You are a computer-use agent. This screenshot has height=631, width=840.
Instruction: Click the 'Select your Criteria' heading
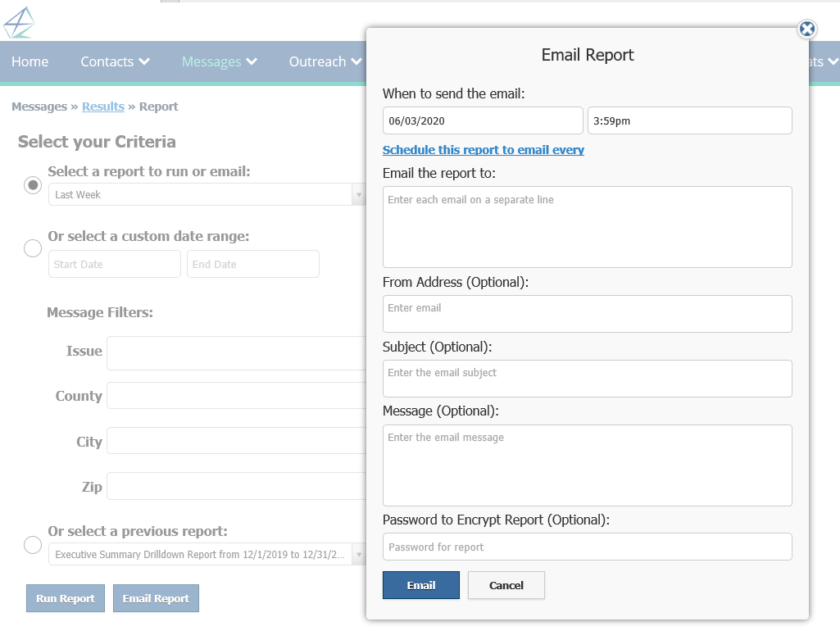click(97, 142)
